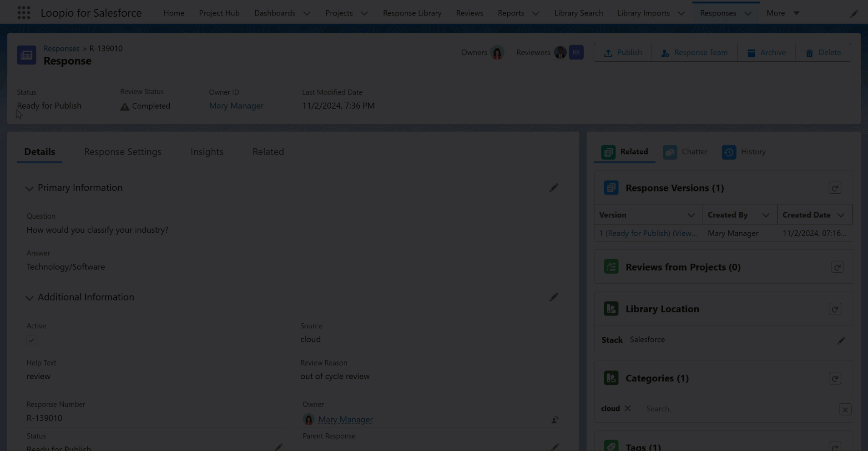Click the Reviews from Projects section icon

click(611, 267)
